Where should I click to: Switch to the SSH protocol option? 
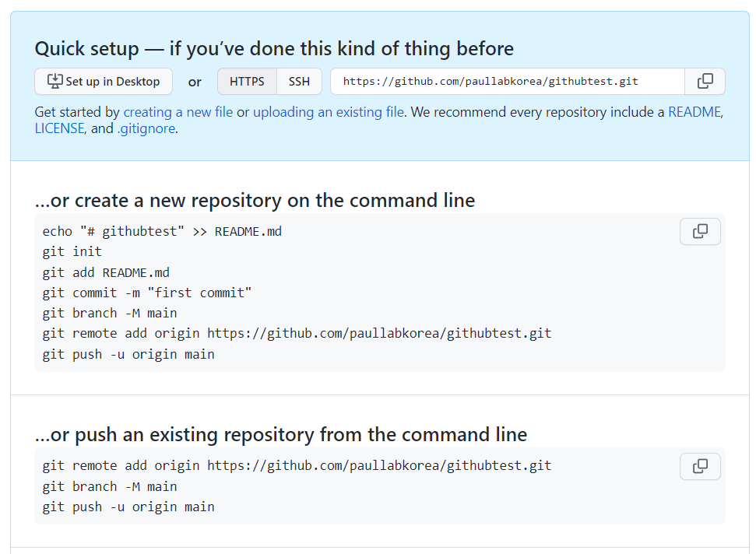pos(300,82)
